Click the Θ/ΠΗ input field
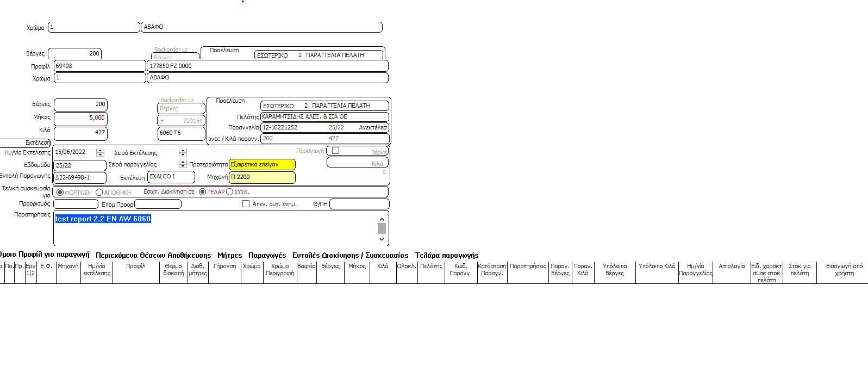868x378 pixels. 359,204
